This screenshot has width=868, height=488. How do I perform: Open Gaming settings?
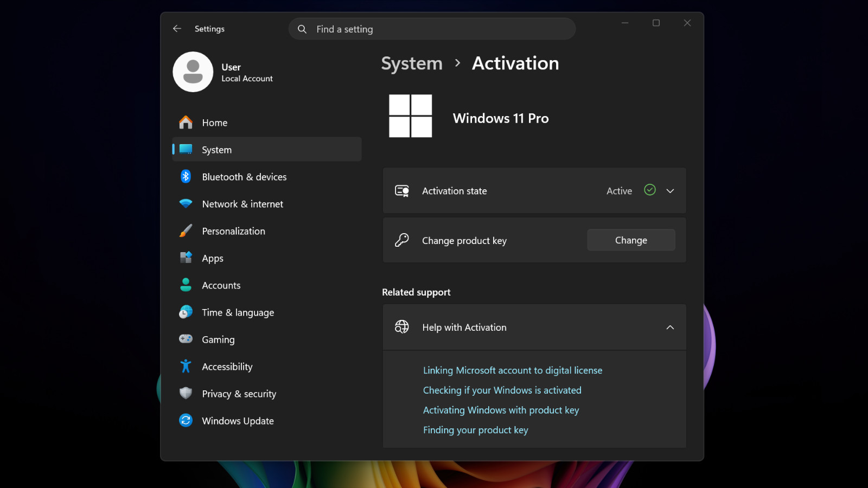(267, 339)
